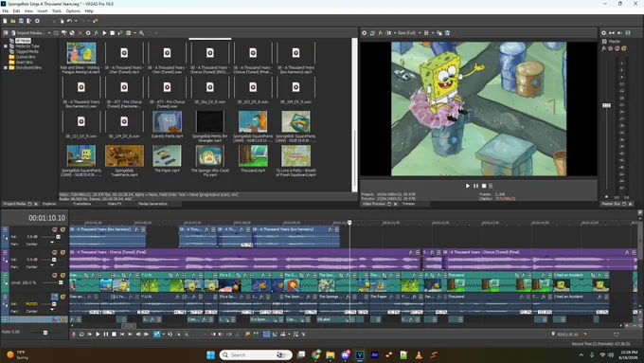This screenshot has width=644, height=363.
Task: Solo video track 3
Action: (x=63, y=276)
